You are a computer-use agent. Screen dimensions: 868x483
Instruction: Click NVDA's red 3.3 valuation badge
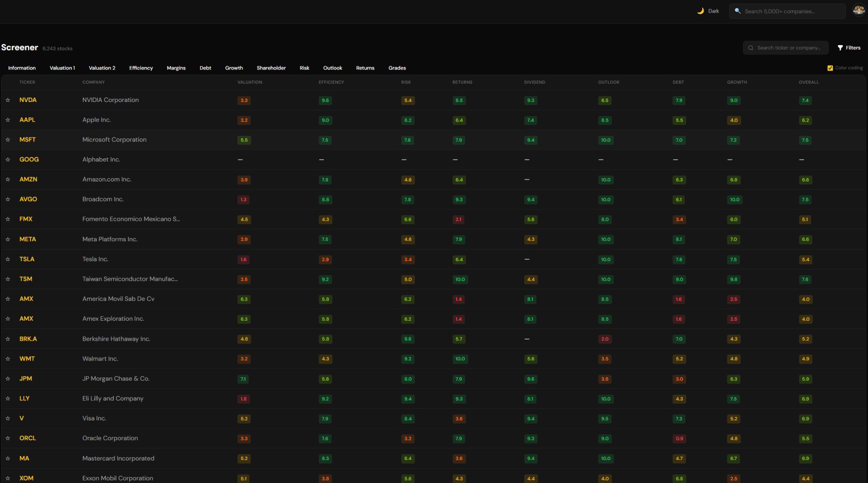[x=244, y=100]
